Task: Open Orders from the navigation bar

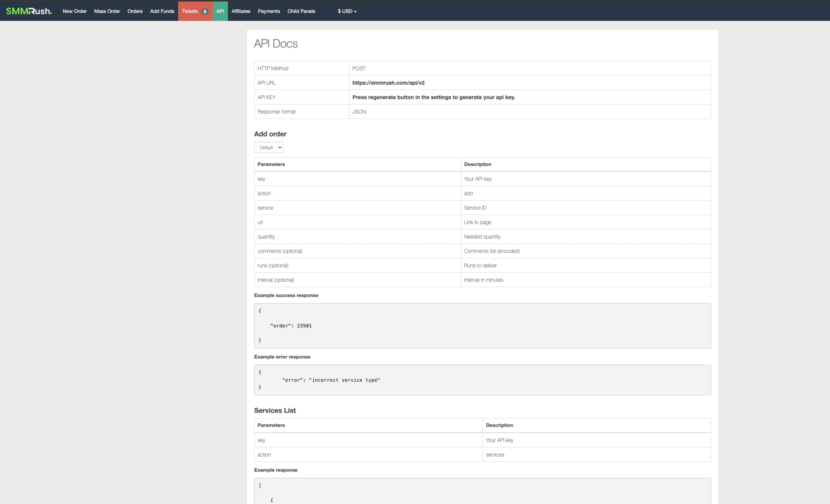Action: click(135, 11)
